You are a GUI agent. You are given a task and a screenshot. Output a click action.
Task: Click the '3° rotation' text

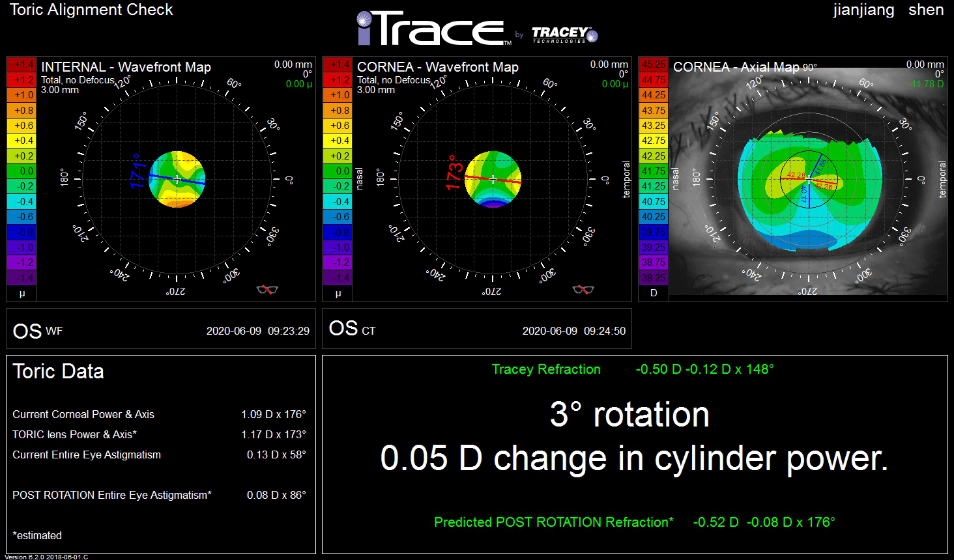[x=629, y=414]
